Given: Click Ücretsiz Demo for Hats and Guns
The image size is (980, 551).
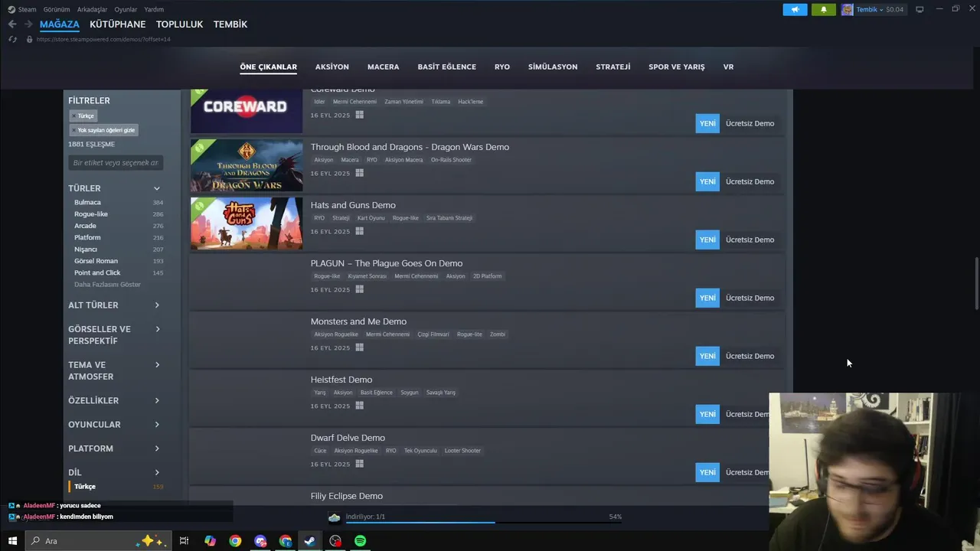Looking at the screenshot, I should (x=750, y=240).
